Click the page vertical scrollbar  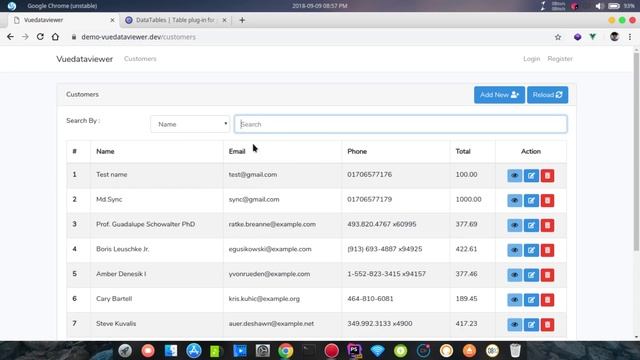pyautogui.click(x=636, y=151)
